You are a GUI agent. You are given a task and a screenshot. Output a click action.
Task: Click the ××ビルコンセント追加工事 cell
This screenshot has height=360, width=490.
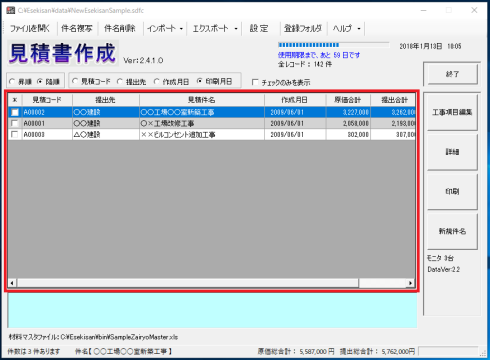[202, 134]
